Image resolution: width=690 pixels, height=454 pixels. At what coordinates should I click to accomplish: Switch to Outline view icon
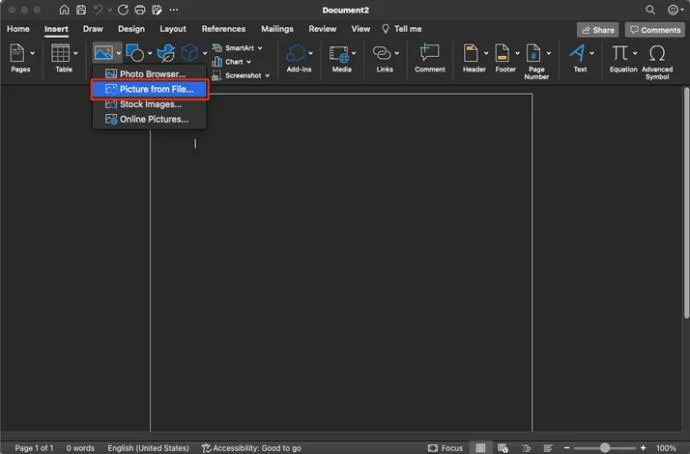coord(526,448)
